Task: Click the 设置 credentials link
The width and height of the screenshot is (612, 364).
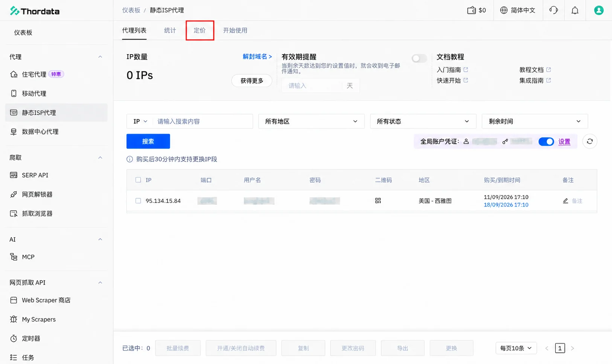Action: (564, 142)
